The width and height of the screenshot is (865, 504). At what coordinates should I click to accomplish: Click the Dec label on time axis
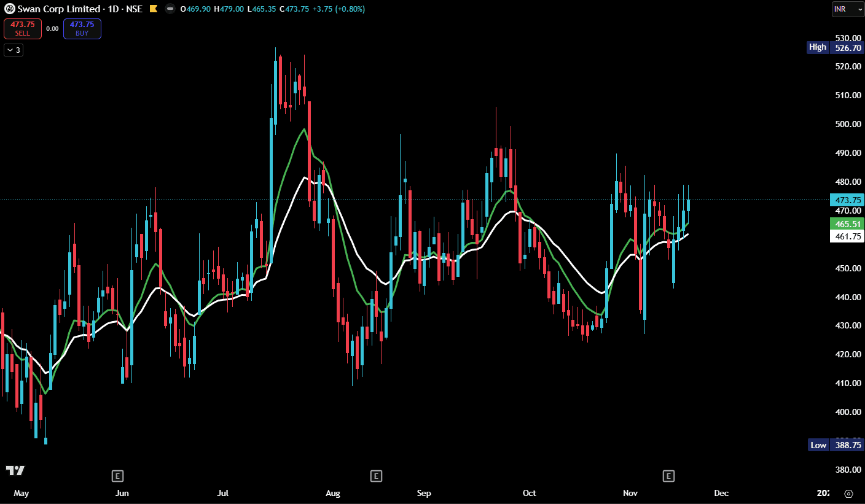pos(721,493)
